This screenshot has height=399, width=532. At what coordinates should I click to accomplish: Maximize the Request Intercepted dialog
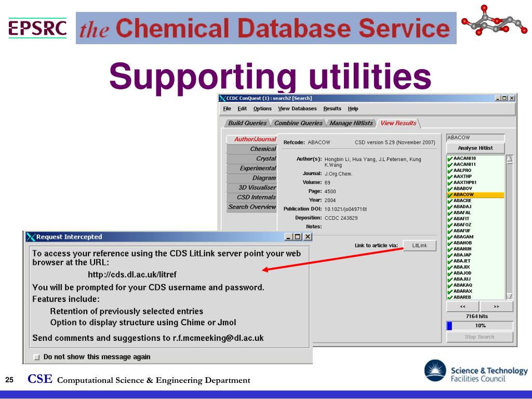pyautogui.click(x=298, y=236)
